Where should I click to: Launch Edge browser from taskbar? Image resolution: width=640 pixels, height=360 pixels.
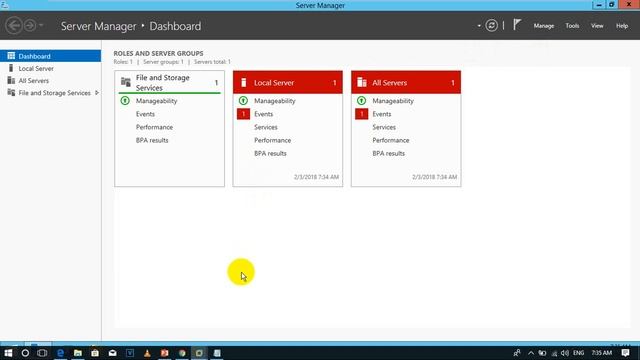point(60,353)
